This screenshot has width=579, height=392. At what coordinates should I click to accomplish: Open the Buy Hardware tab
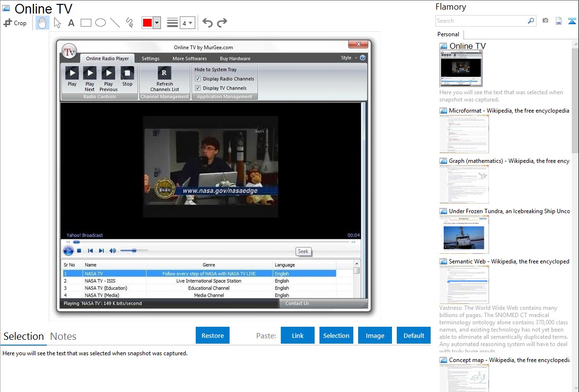(x=235, y=58)
